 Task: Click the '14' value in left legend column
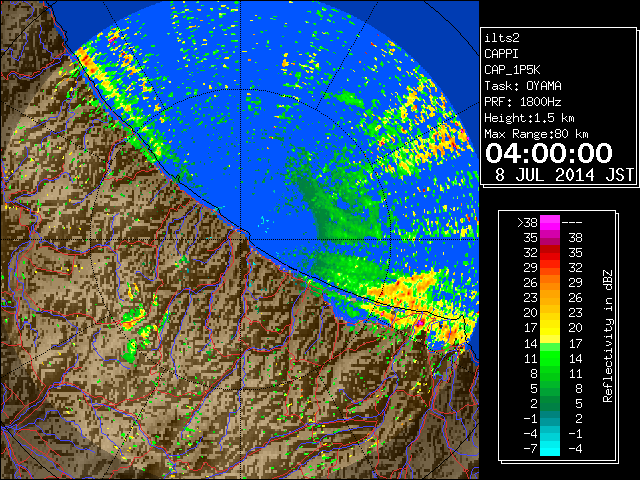click(x=531, y=343)
